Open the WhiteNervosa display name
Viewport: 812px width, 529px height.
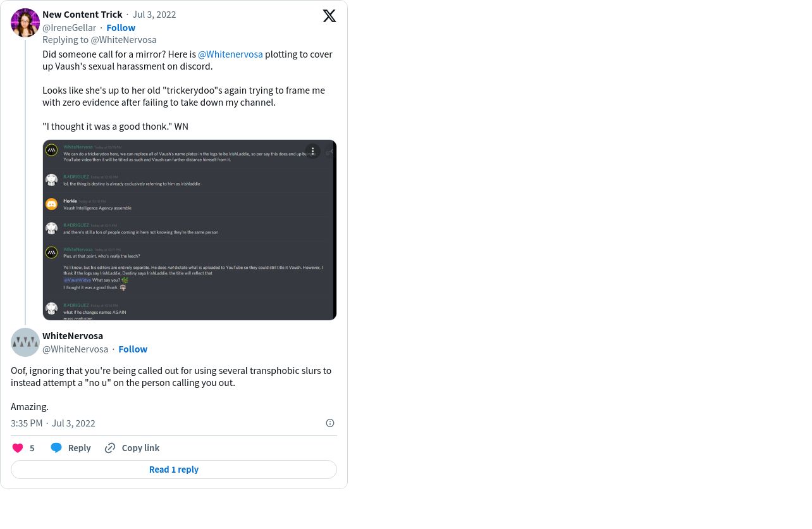point(73,335)
